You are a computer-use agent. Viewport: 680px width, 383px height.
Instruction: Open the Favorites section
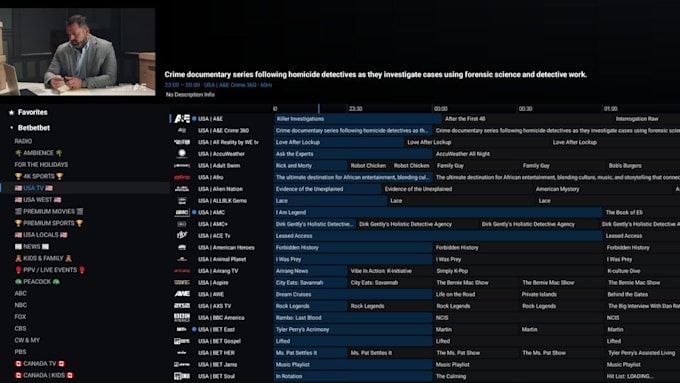coord(33,112)
